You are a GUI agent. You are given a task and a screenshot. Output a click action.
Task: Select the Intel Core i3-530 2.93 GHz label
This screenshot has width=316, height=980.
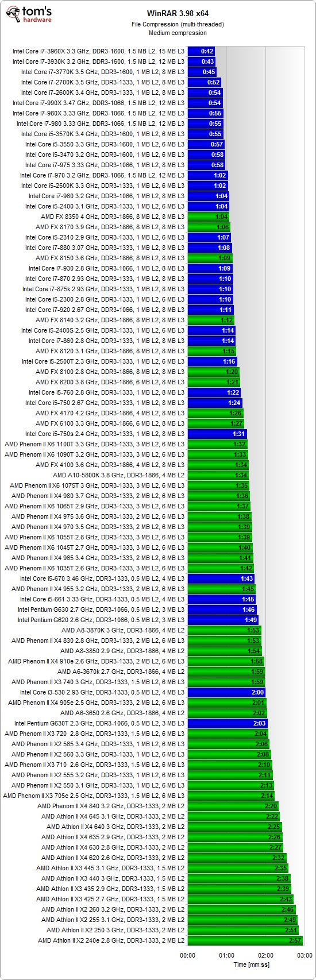click(x=102, y=692)
